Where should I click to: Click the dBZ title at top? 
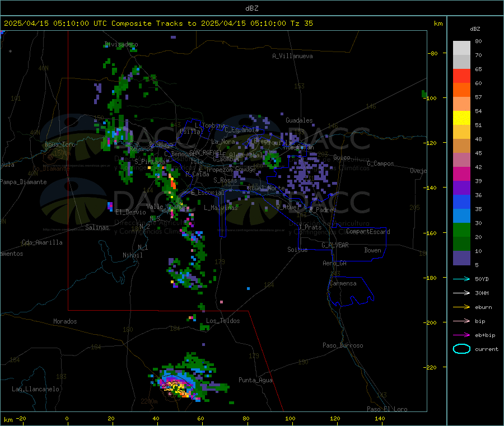click(251, 8)
